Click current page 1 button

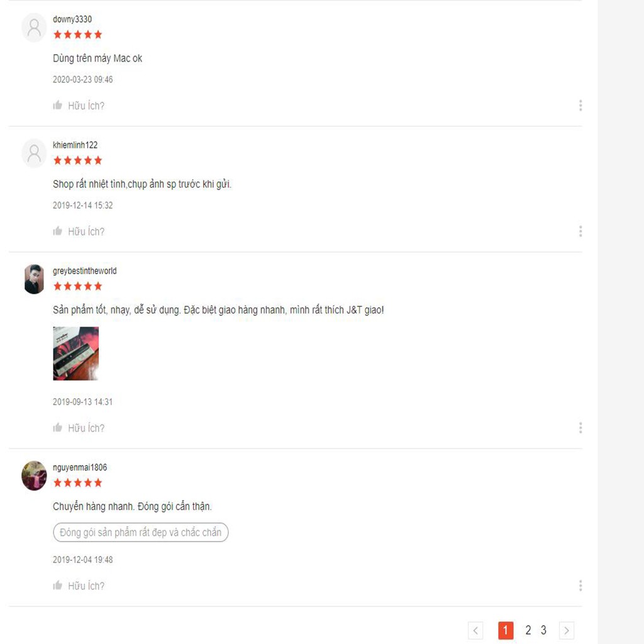[506, 630]
